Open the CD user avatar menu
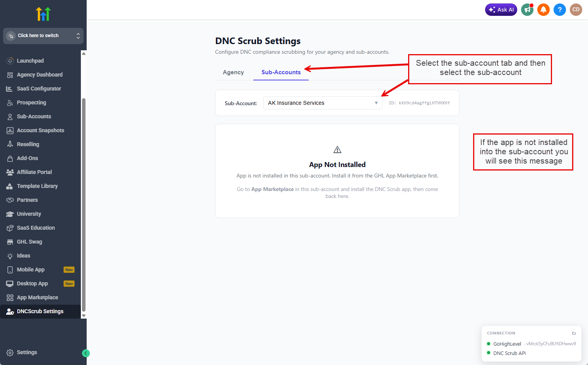 (576, 10)
